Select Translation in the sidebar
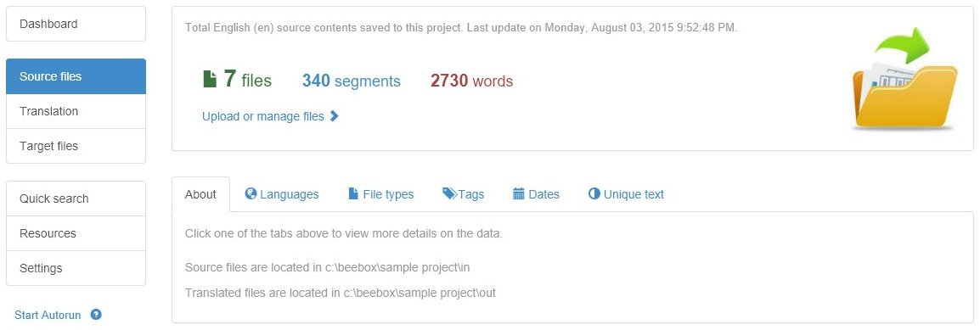Image resolution: width=980 pixels, height=330 pixels. pos(76,111)
